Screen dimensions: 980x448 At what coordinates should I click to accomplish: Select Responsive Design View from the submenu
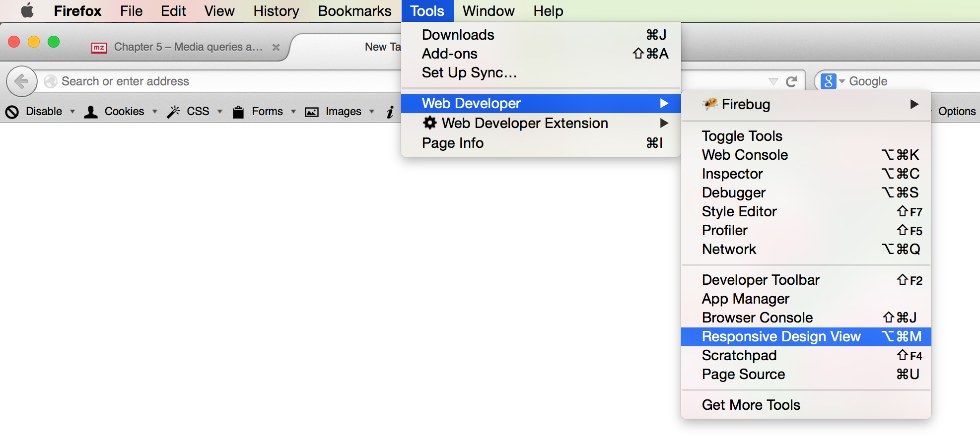[781, 336]
